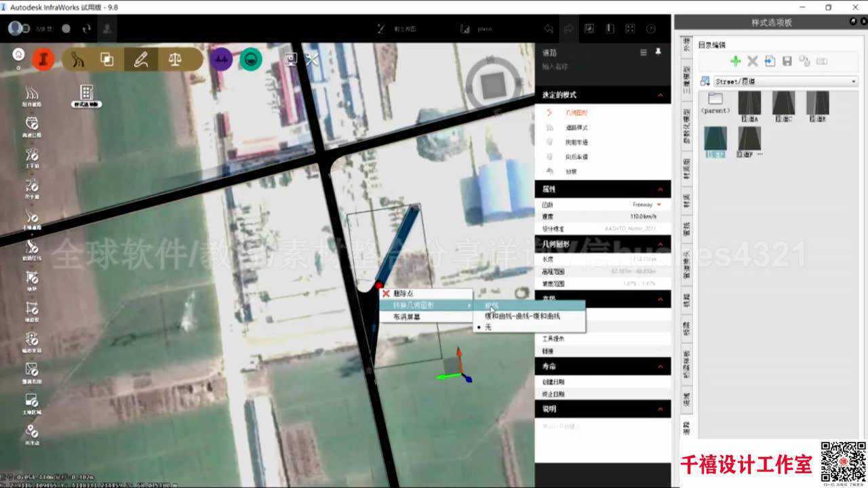
Task: Click the balance scales analysis icon
Action: (x=175, y=60)
